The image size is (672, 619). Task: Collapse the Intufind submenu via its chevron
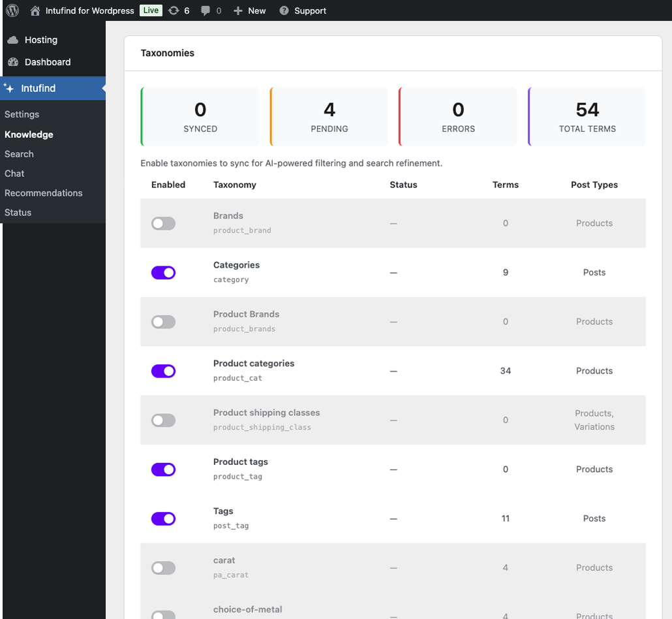(x=102, y=87)
